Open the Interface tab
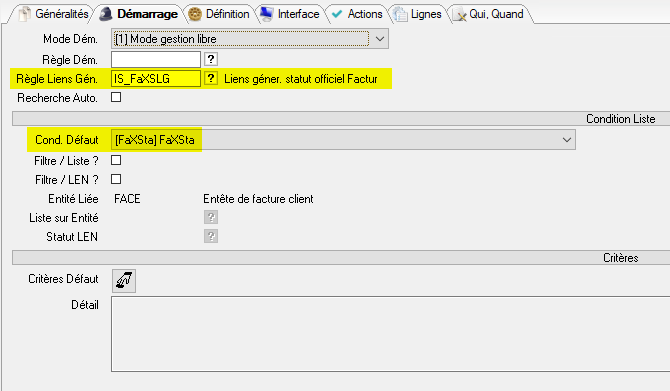This screenshot has height=391, width=670. point(291,14)
